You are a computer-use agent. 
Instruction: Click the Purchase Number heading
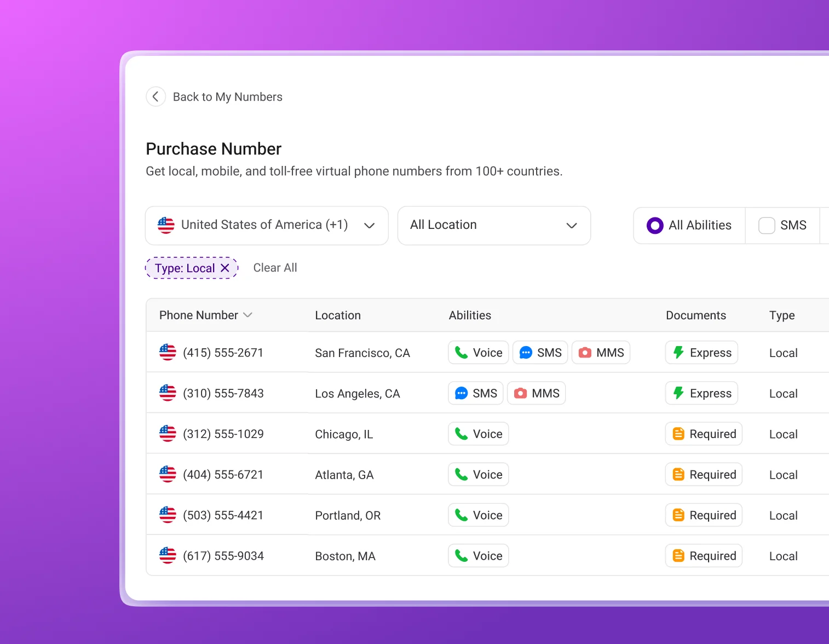[x=214, y=149]
